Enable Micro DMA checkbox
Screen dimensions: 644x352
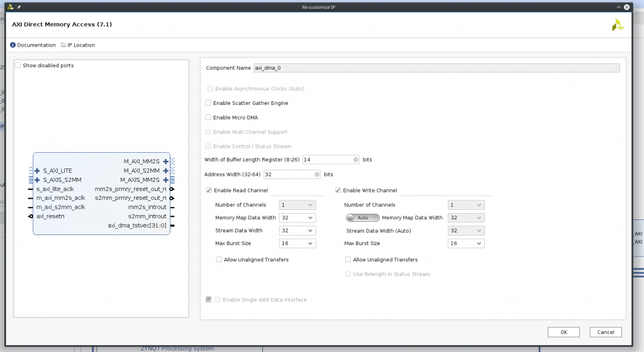[x=208, y=118]
